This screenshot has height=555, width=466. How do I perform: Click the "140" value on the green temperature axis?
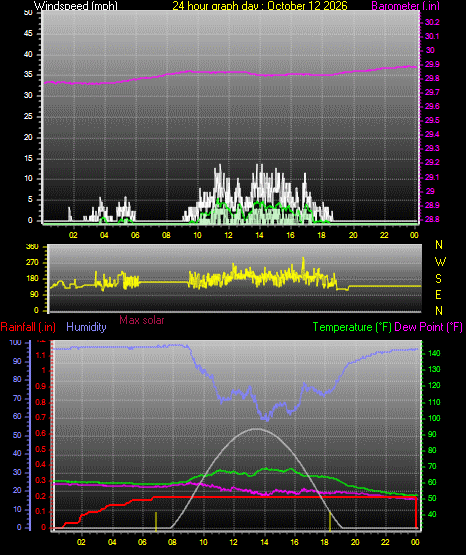point(434,353)
